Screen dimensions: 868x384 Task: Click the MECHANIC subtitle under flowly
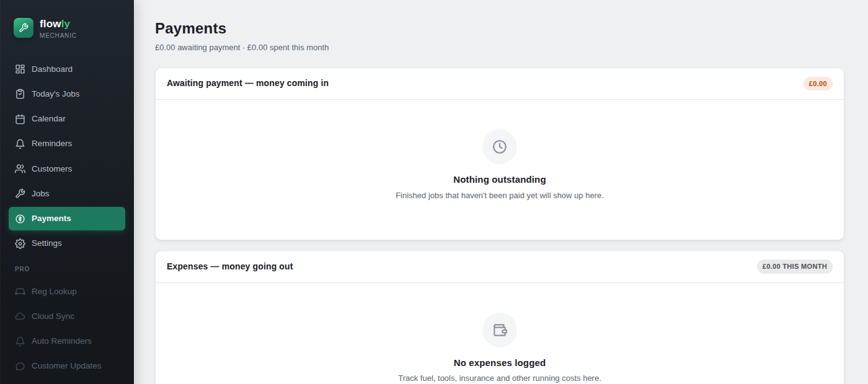(58, 35)
